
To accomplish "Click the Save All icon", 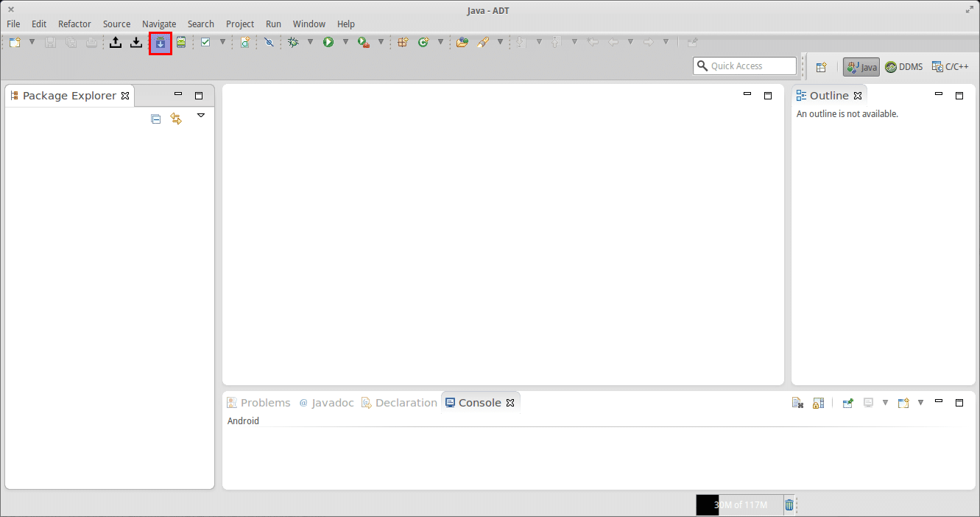I will click(x=71, y=43).
